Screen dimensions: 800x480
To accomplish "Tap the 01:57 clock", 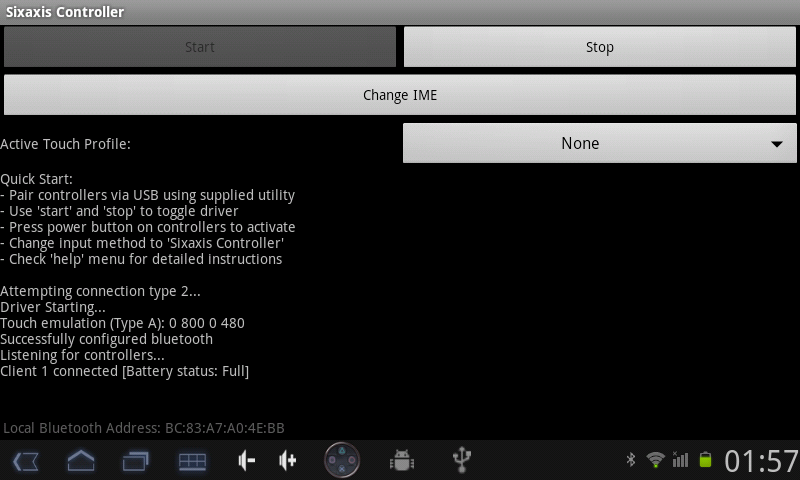I will coord(761,461).
